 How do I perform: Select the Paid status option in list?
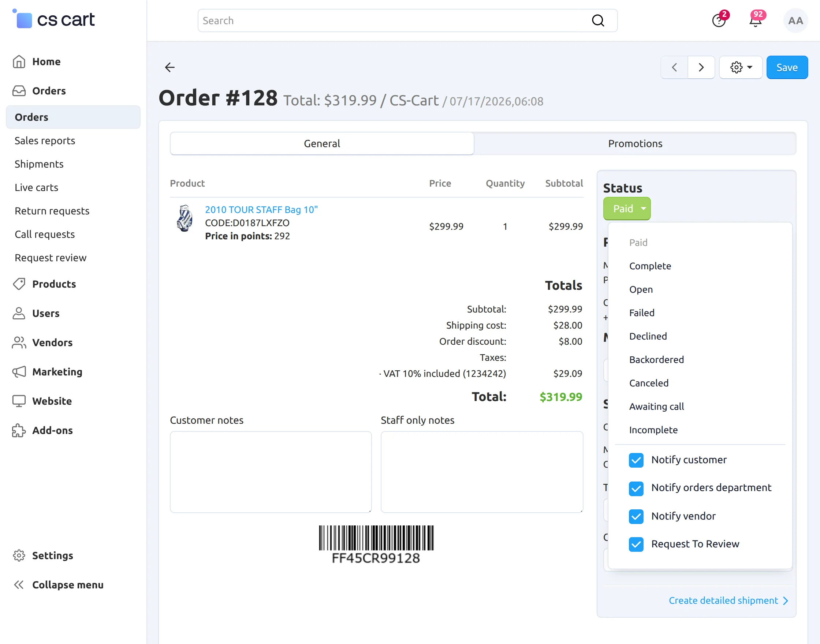[x=638, y=243]
